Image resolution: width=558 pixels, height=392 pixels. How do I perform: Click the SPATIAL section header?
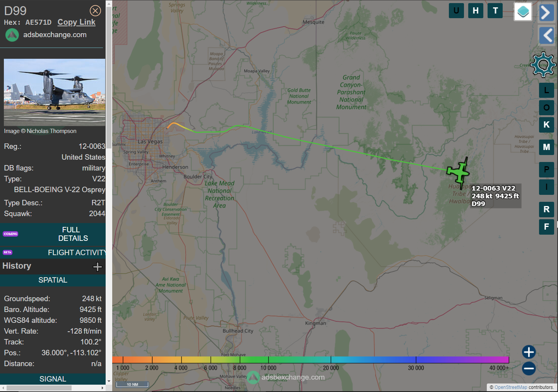coord(53,280)
